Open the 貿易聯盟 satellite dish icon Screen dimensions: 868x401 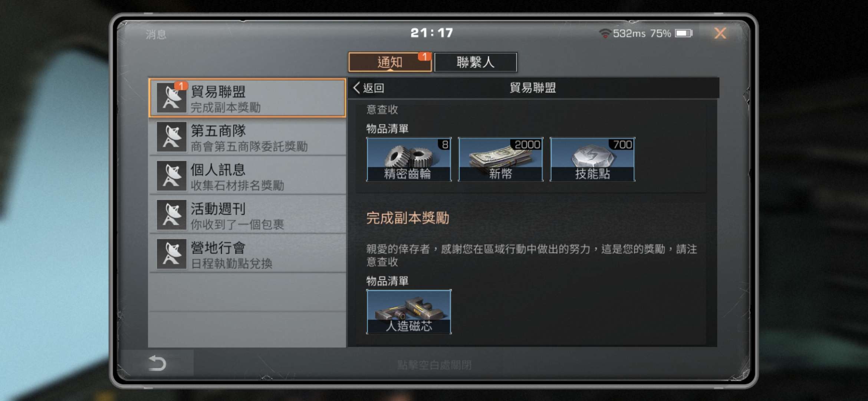point(171,98)
